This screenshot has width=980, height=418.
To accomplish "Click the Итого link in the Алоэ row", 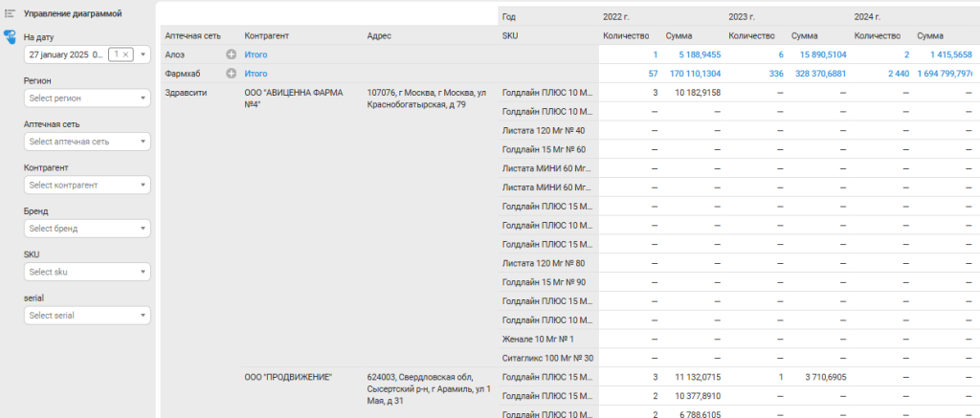I will pyautogui.click(x=256, y=55).
